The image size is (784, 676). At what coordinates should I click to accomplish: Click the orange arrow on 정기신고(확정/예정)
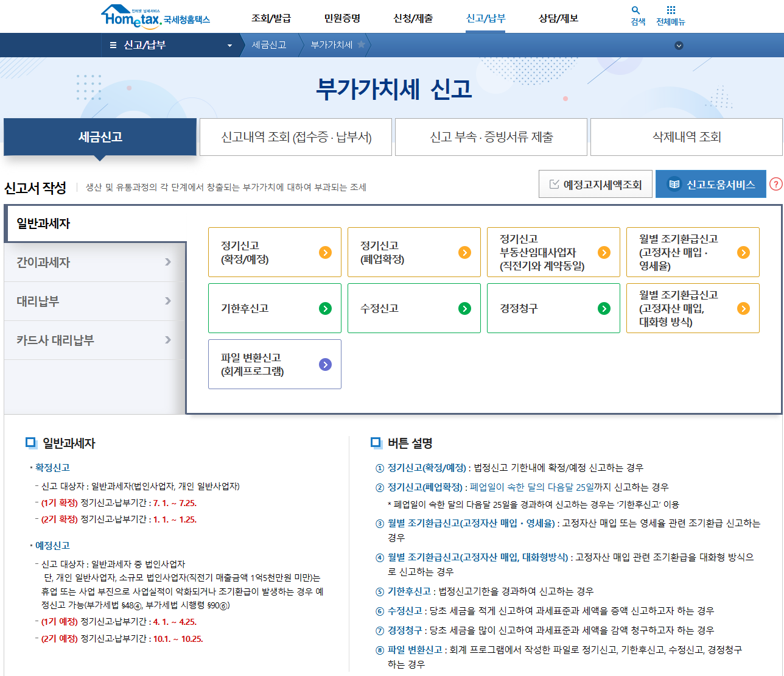[324, 252]
